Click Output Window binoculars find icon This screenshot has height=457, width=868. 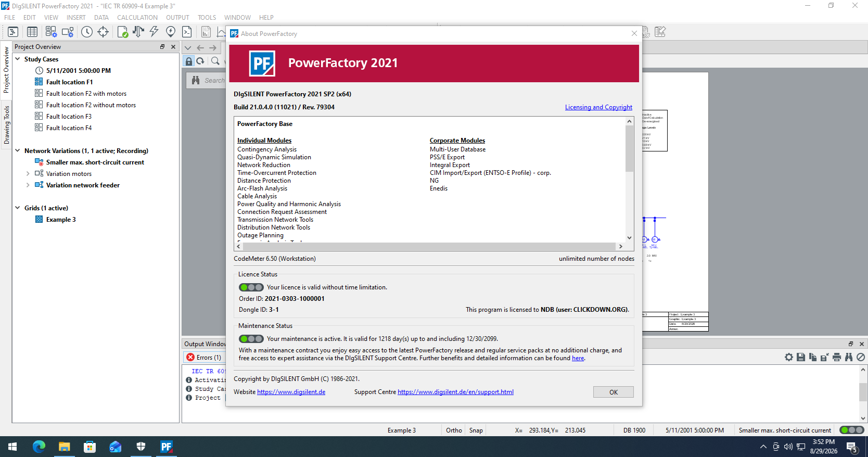(849, 357)
